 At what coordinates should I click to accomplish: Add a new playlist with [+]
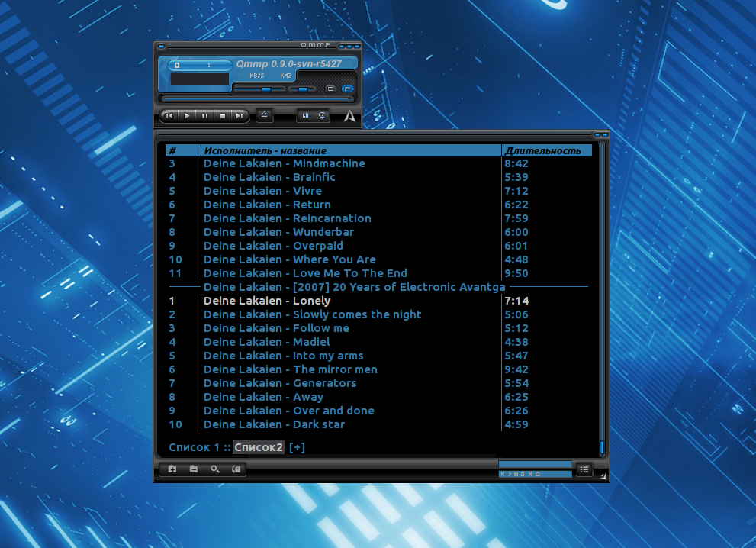point(297,447)
